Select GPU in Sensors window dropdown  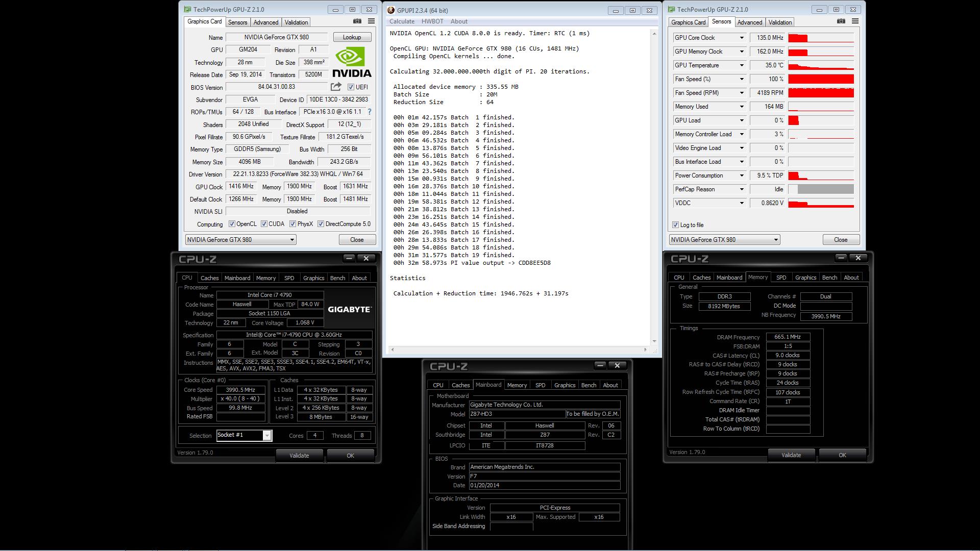tap(724, 240)
